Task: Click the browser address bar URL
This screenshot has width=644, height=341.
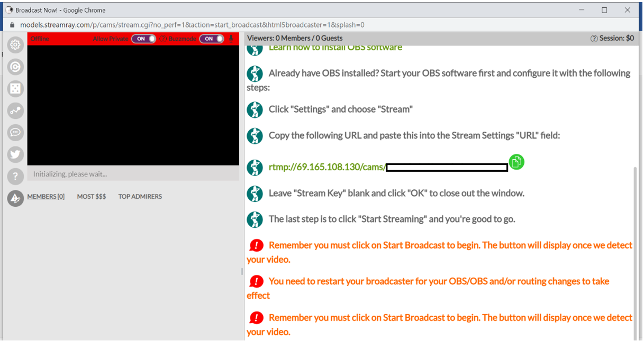Action: [192, 25]
